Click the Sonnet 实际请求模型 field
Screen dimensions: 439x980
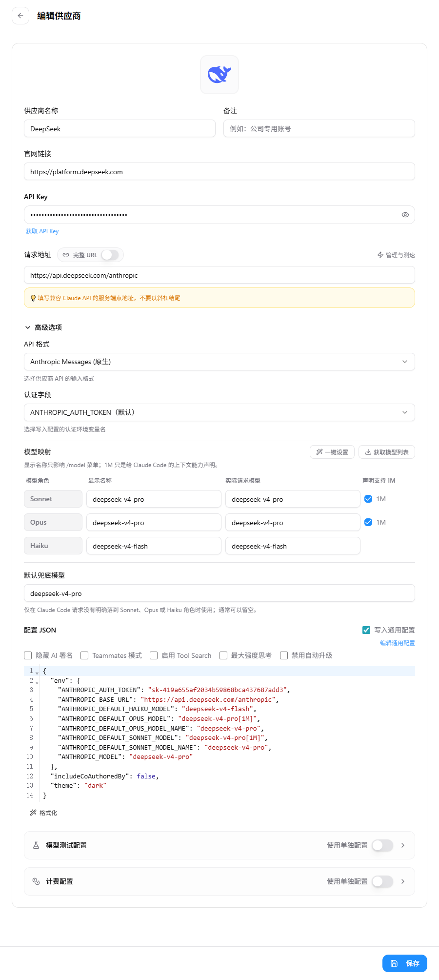point(293,499)
